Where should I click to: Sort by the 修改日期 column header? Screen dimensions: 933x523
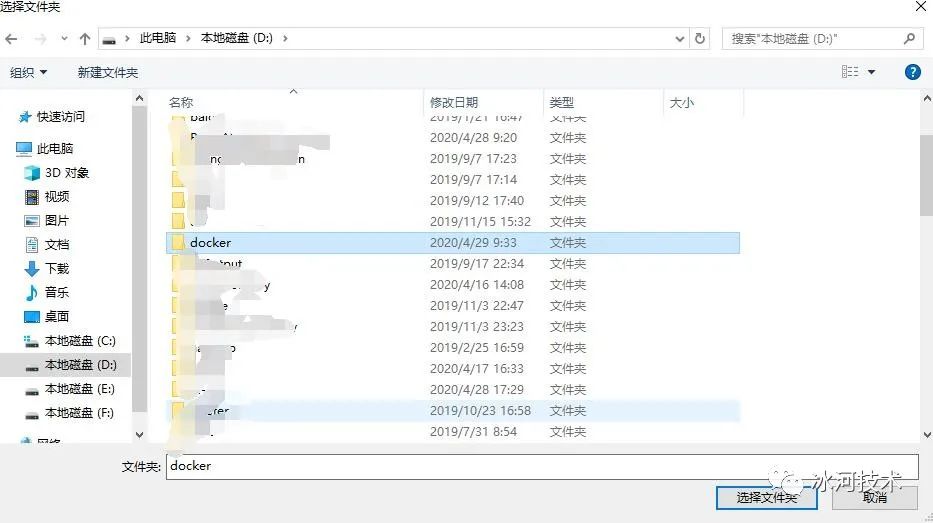[454, 102]
